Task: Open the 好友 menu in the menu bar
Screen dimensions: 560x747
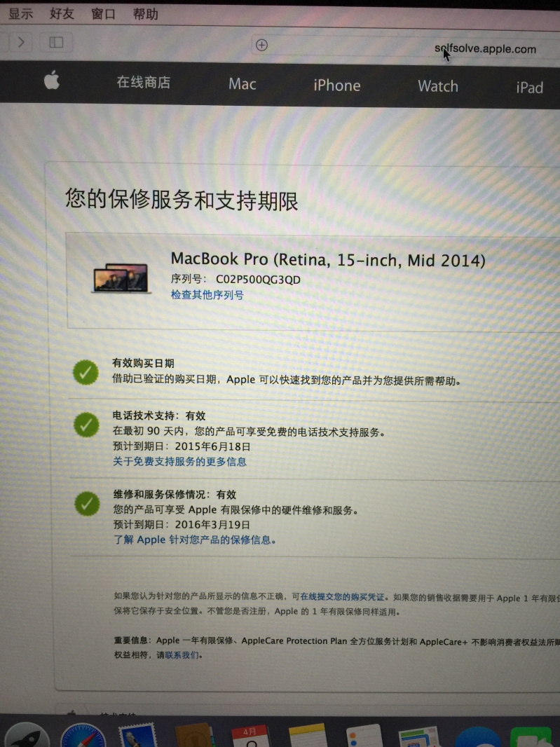Action: point(62,14)
